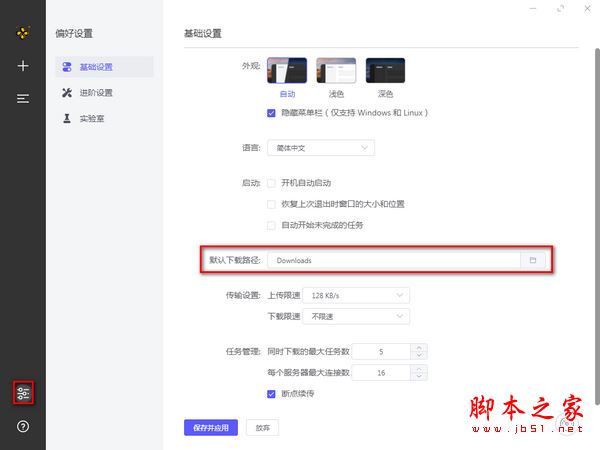Choose the 自动 appearance thumbnail
Image resolution: width=600 pixels, height=450 pixels.
pos(287,70)
